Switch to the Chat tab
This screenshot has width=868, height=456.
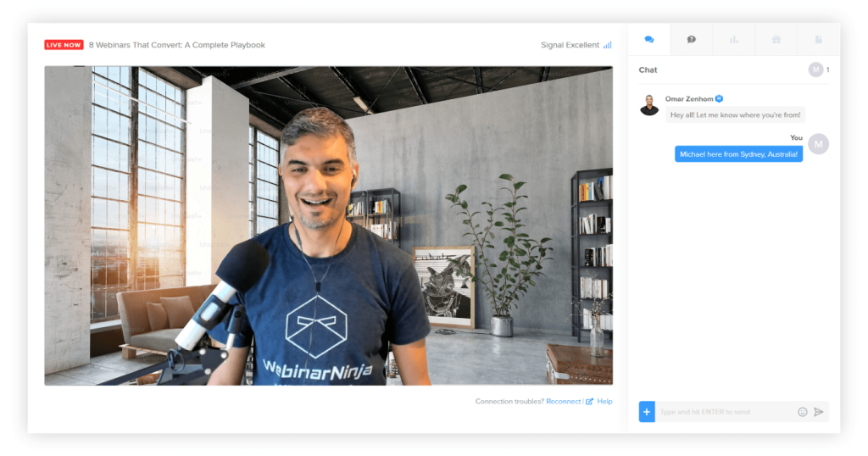649,40
